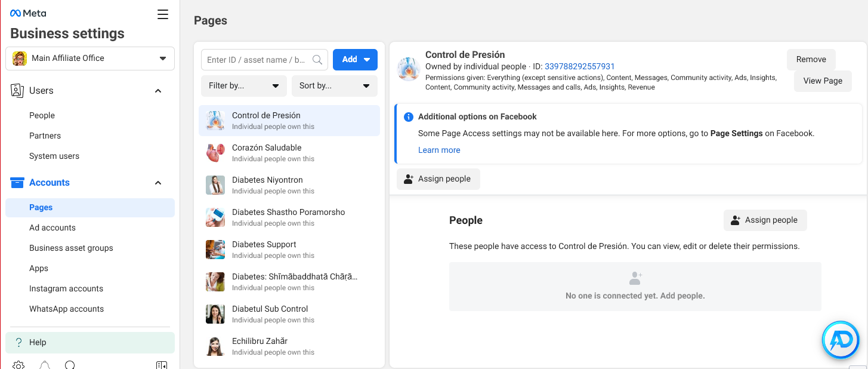Click the Remove button
Screen dimensions: 868x369
click(x=811, y=60)
